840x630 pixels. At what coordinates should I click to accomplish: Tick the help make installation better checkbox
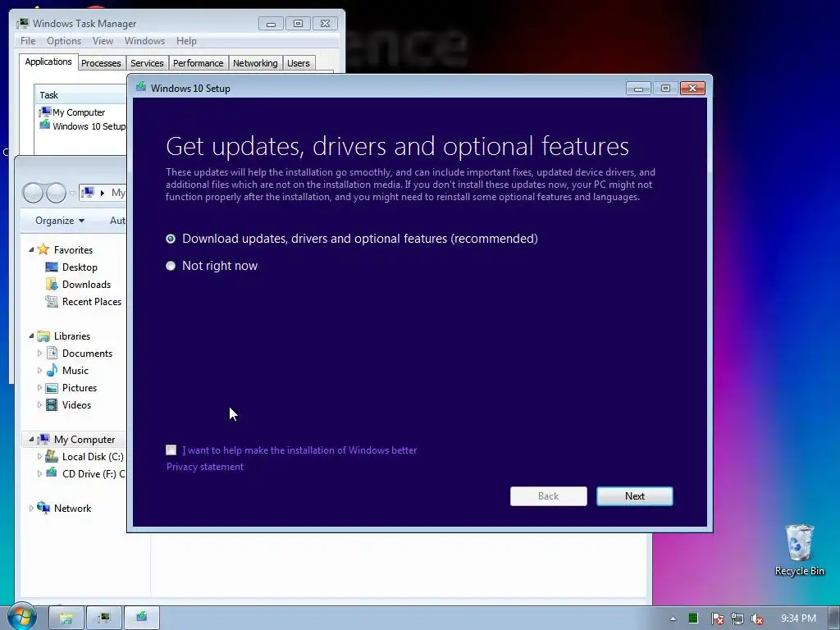(171, 450)
